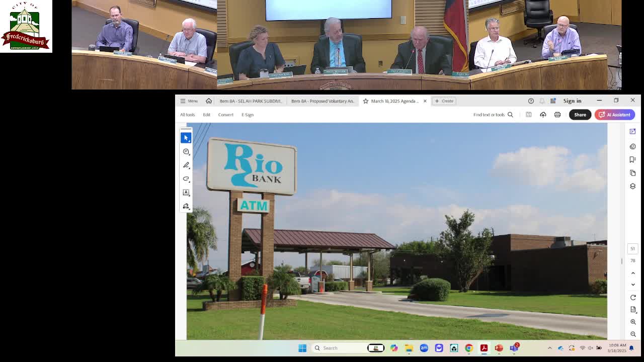Go to previous page with up chevron
Image resolution: width=644 pixels, height=362 pixels.
(633, 273)
